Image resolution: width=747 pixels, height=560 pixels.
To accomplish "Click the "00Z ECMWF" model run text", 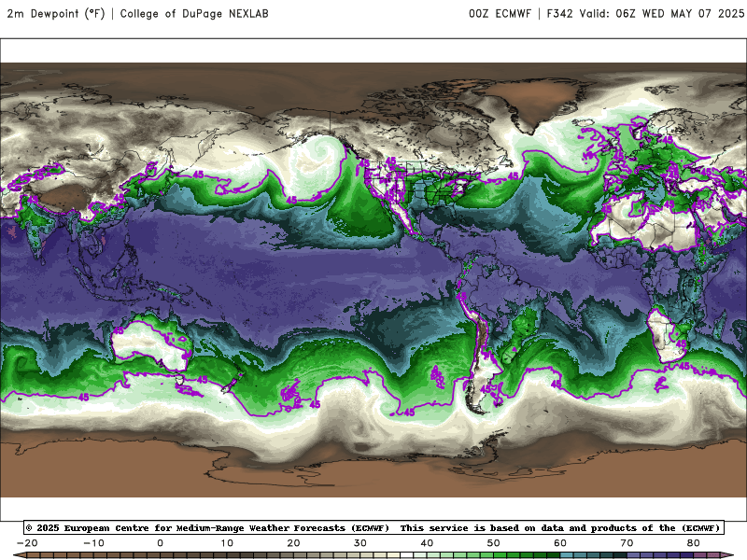I will coord(500,14).
